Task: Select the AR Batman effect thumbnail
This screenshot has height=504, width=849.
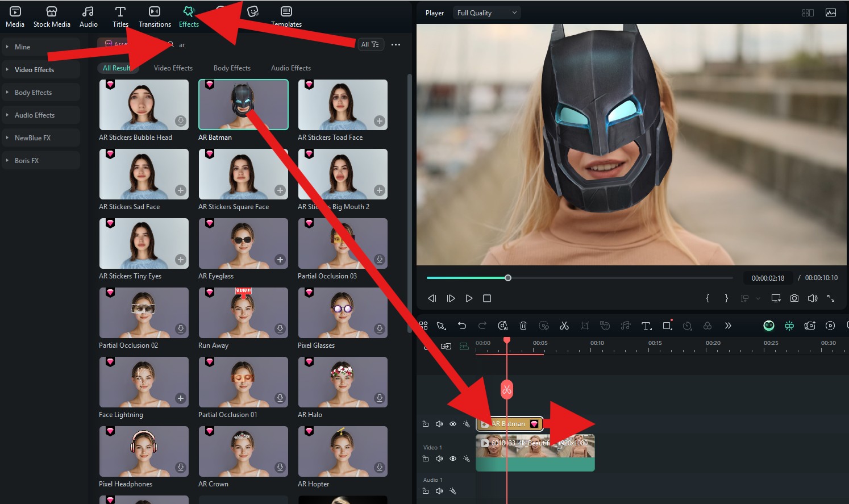Action: click(x=243, y=105)
